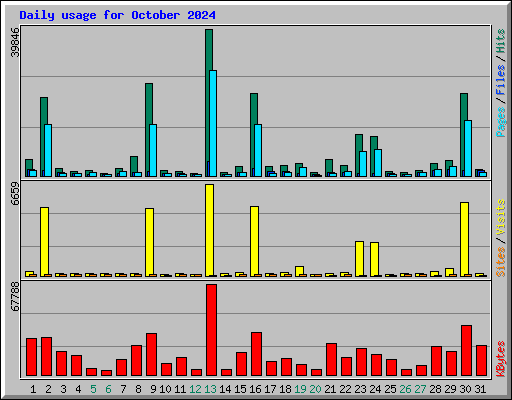The width and height of the screenshot is (512, 400).
Task: Click the red KBytes bar for day 1
Action: click(x=31, y=357)
